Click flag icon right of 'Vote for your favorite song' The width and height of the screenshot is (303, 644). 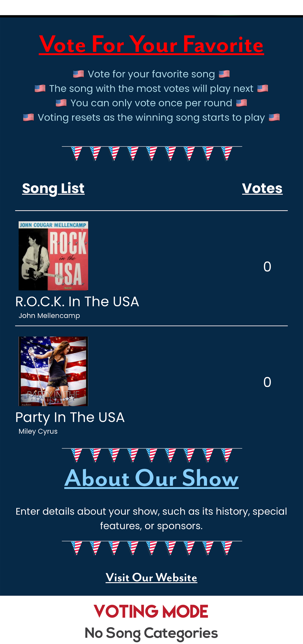pyautogui.click(x=224, y=74)
